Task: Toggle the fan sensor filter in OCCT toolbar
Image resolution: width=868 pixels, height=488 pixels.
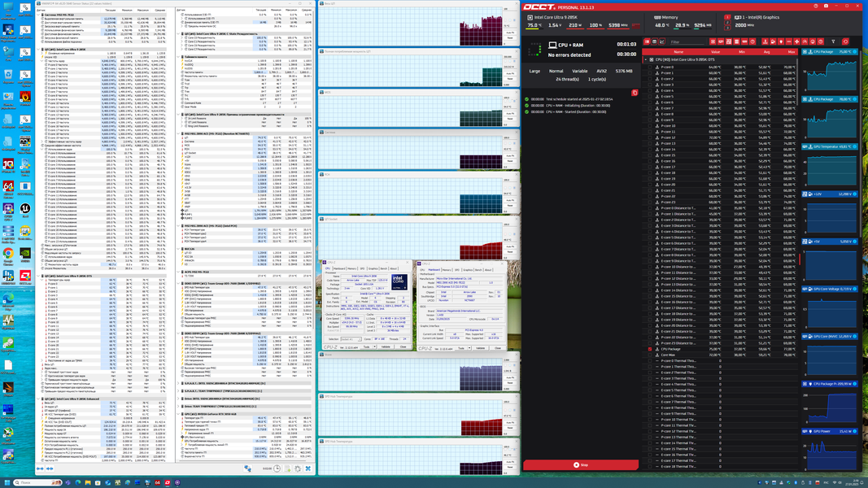Action: coord(796,41)
